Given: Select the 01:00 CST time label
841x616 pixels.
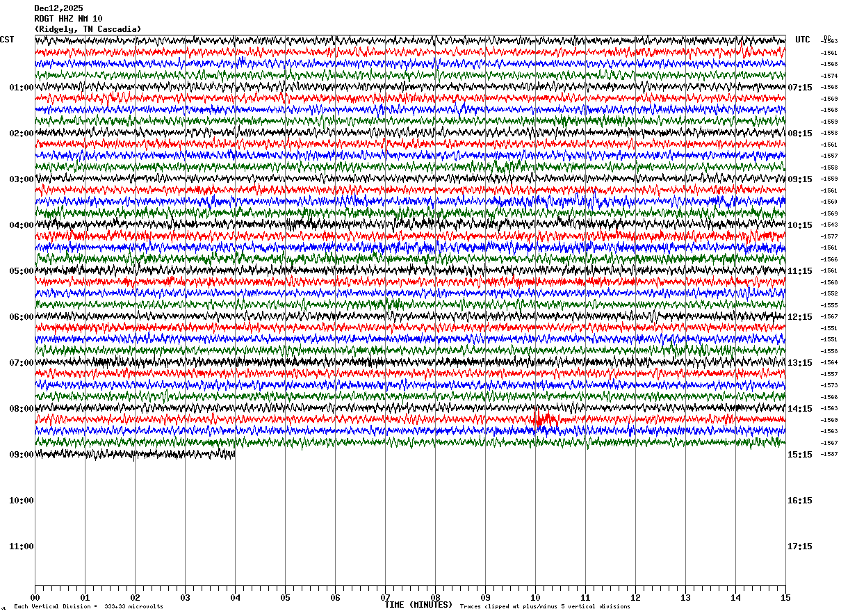Looking at the screenshot, I should tap(21, 88).
